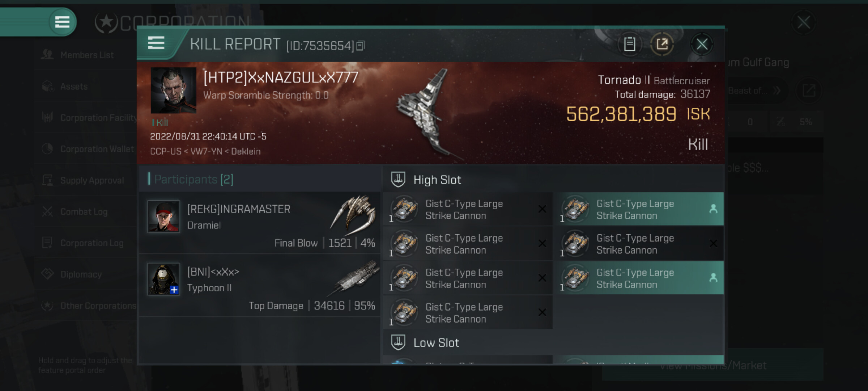
Task: Click the High Slot section icon
Action: coord(398,180)
